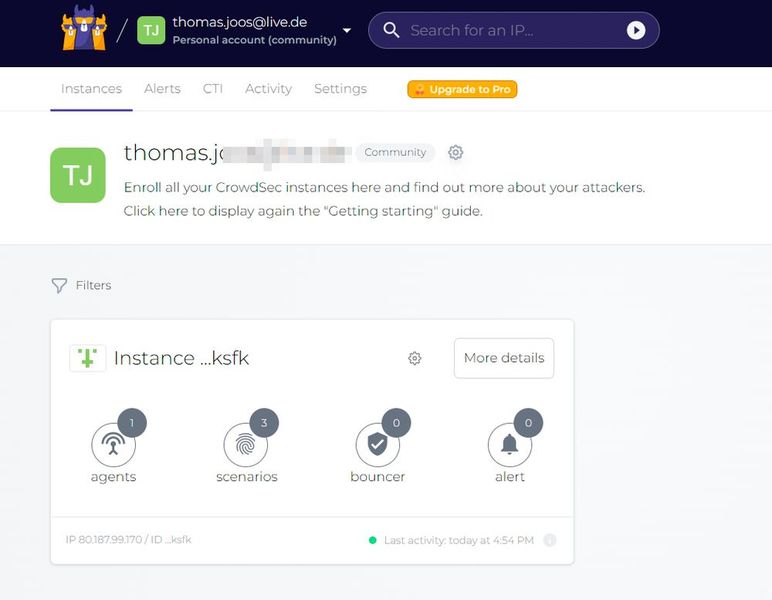
Task: Click the Getting starting guide link text
Action: [x=303, y=211]
